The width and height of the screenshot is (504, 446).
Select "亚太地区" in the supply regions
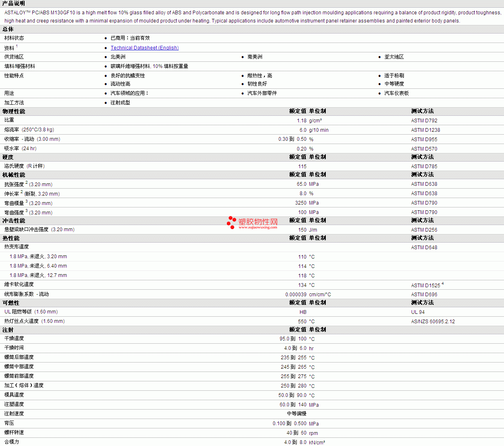coord(394,57)
